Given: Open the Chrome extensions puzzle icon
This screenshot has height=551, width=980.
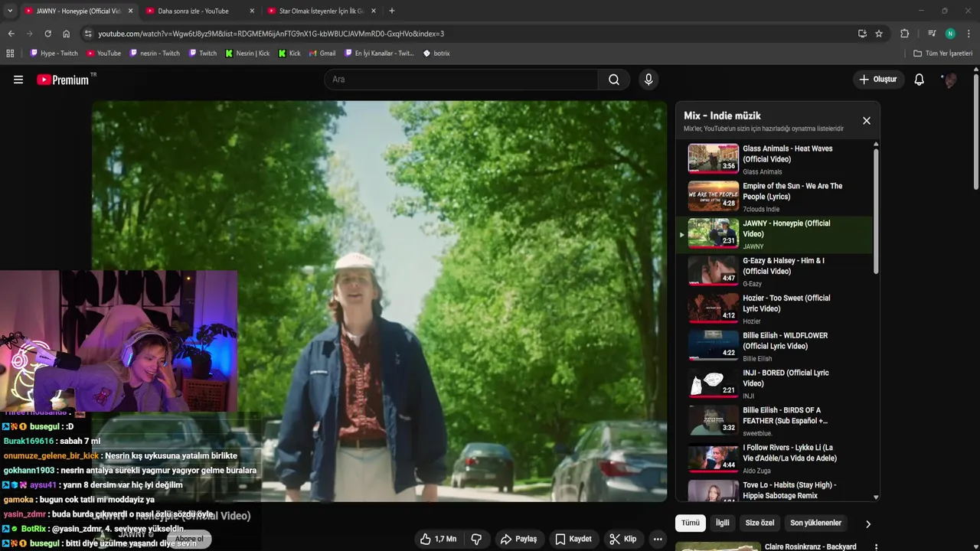Looking at the screenshot, I should click(x=904, y=34).
